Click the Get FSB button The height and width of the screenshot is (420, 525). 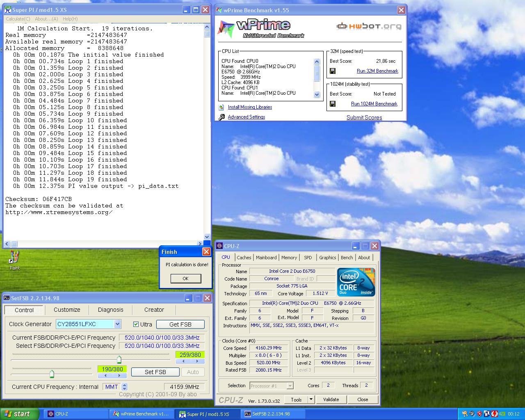(180, 324)
